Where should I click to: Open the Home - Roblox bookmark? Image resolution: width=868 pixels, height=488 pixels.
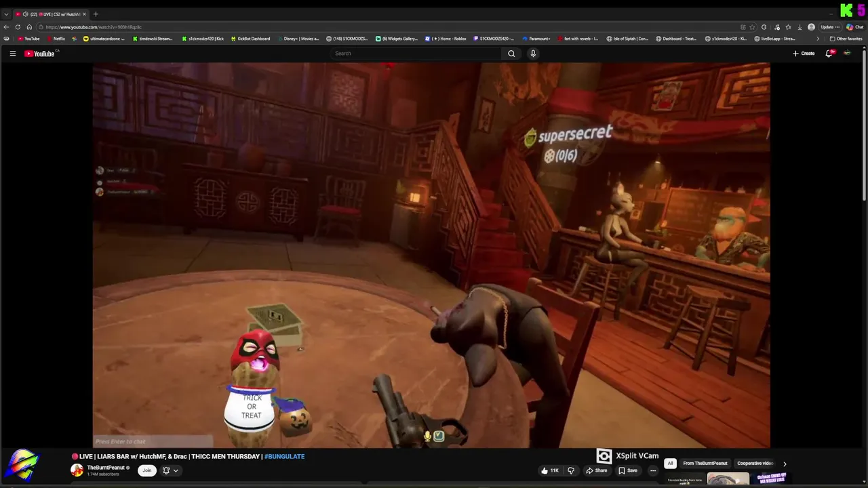tap(446, 39)
